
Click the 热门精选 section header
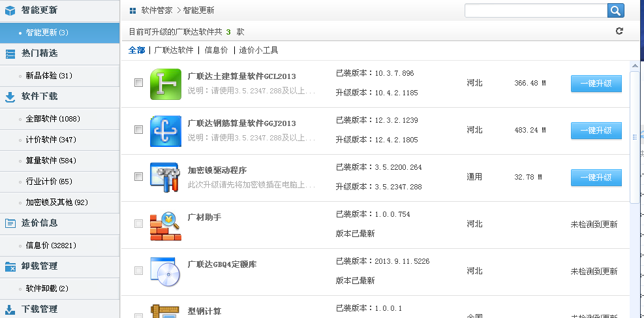tap(60, 54)
